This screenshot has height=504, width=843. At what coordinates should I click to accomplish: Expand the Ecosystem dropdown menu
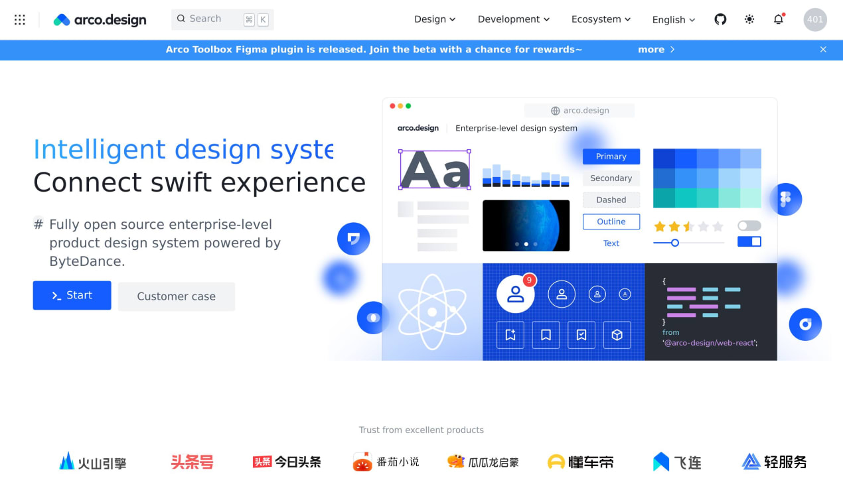[601, 19]
